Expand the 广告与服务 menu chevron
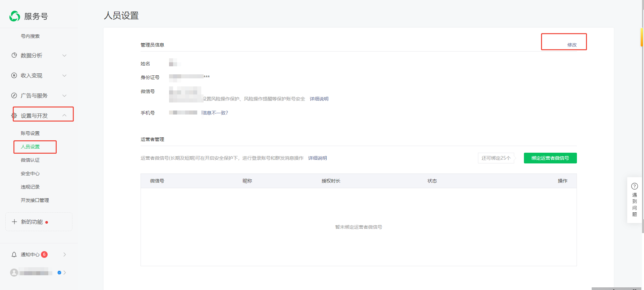The width and height of the screenshot is (644, 290). pos(64,96)
